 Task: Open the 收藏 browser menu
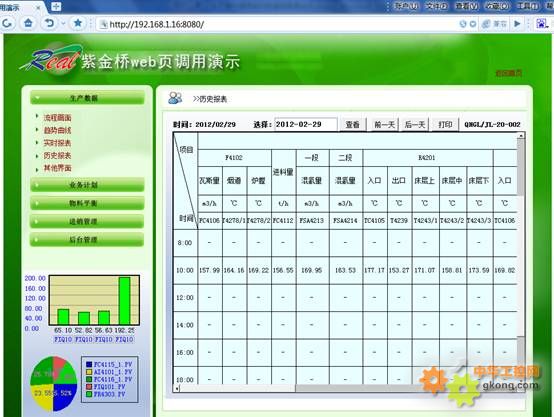[497, 6]
